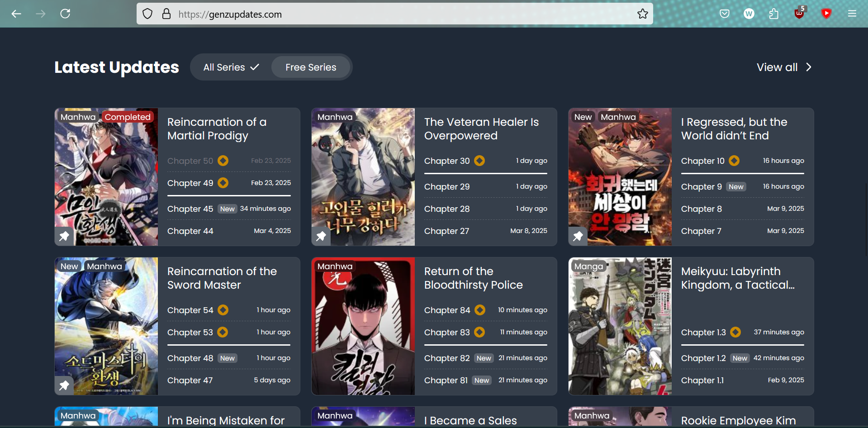Open I'm Being Mistaken for title
The image size is (868, 428).
226,420
